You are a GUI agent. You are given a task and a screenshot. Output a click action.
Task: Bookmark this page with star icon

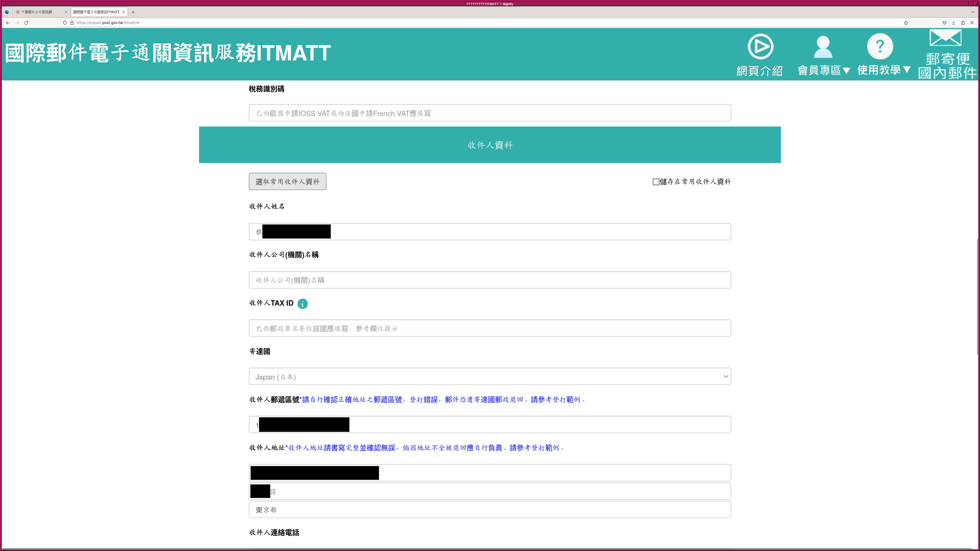[x=906, y=23]
